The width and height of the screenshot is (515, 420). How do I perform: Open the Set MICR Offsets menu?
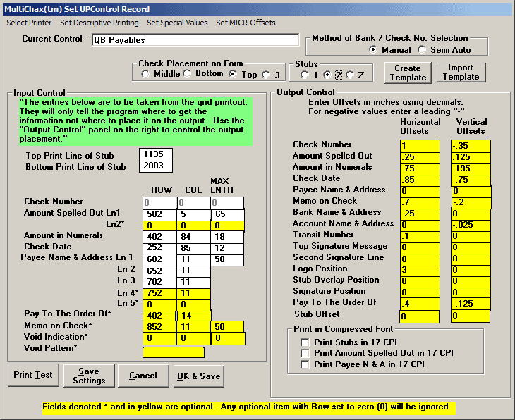tap(246, 23)
